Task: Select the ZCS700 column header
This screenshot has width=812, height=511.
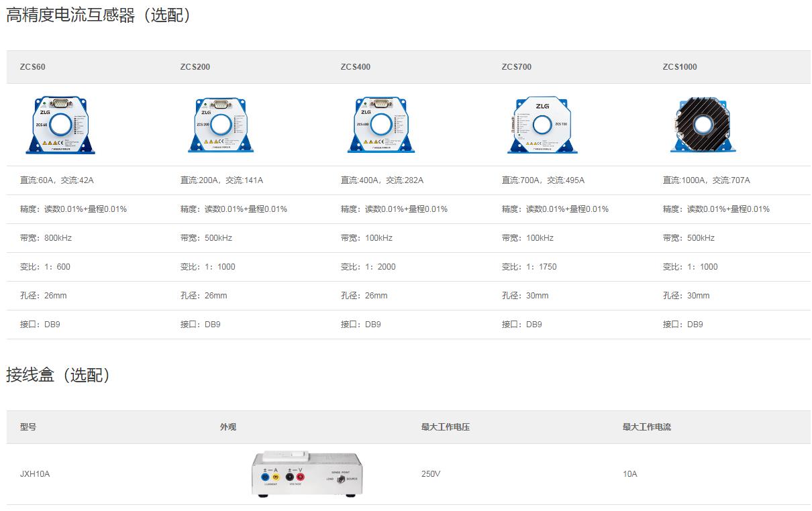Action: point(517,67)
